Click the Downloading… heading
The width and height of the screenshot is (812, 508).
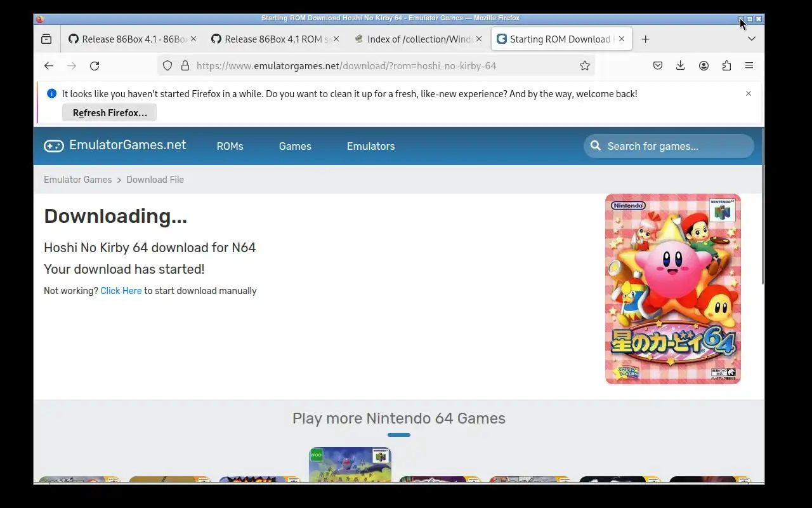pyautogui.click(x=115, y=216)
